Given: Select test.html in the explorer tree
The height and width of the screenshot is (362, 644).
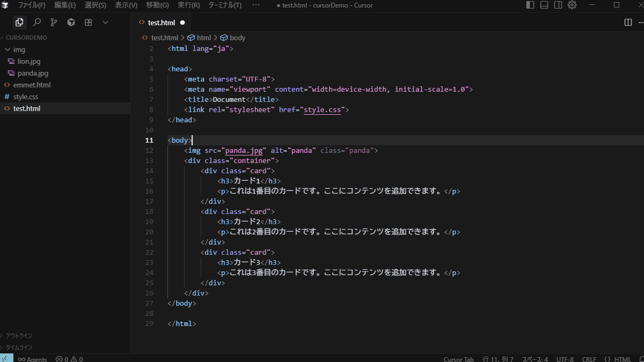Looking at the screenshot, I should tap(27, 108).
